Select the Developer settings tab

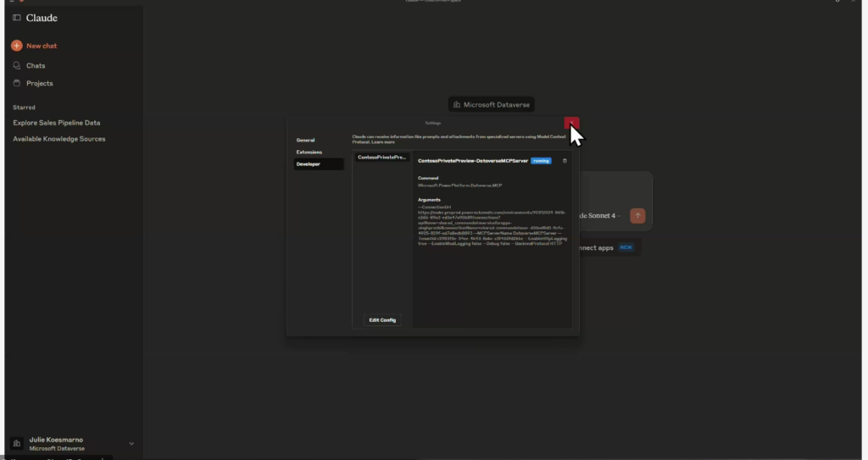pos(319,164)
